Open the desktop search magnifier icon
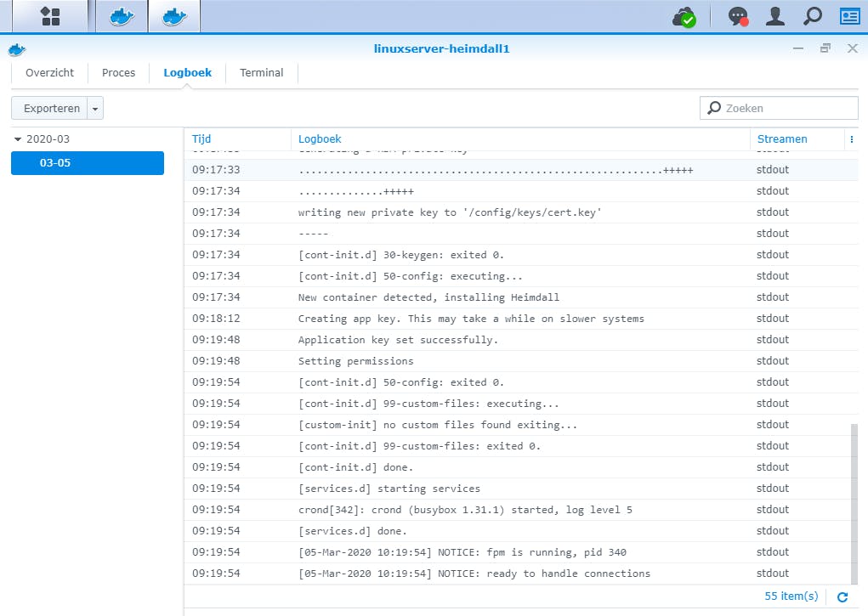 tap(812, 17)
